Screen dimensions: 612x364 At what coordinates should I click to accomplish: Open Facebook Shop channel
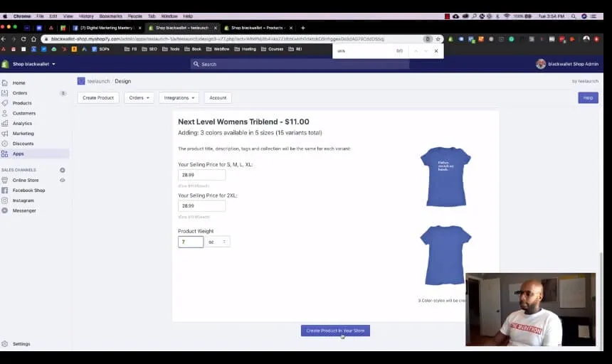[28, 191]
